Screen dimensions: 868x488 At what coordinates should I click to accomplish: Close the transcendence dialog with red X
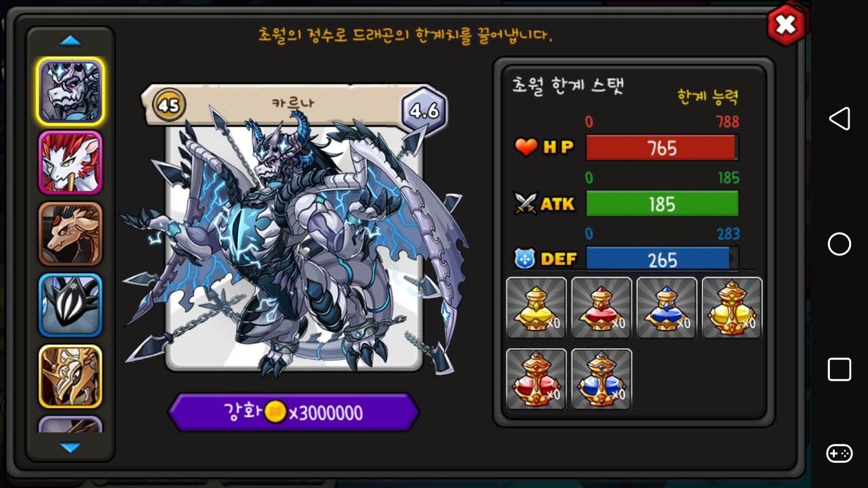click(786, 25)
